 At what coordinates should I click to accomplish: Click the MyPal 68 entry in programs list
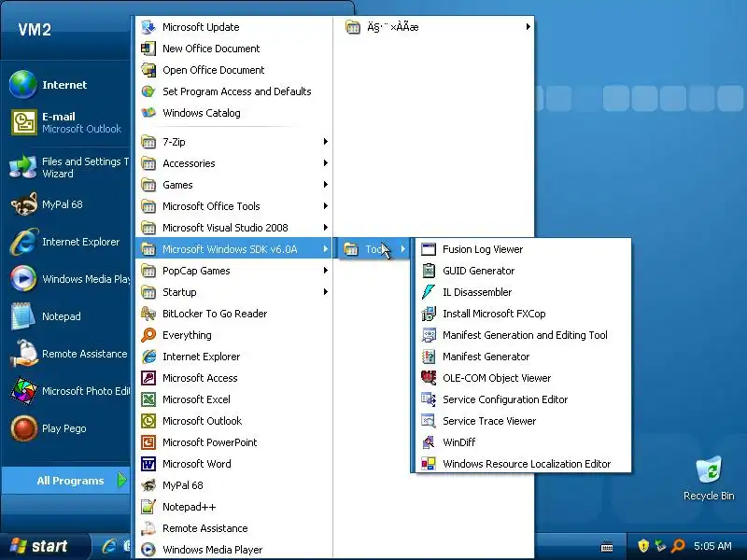coord(233,484)
